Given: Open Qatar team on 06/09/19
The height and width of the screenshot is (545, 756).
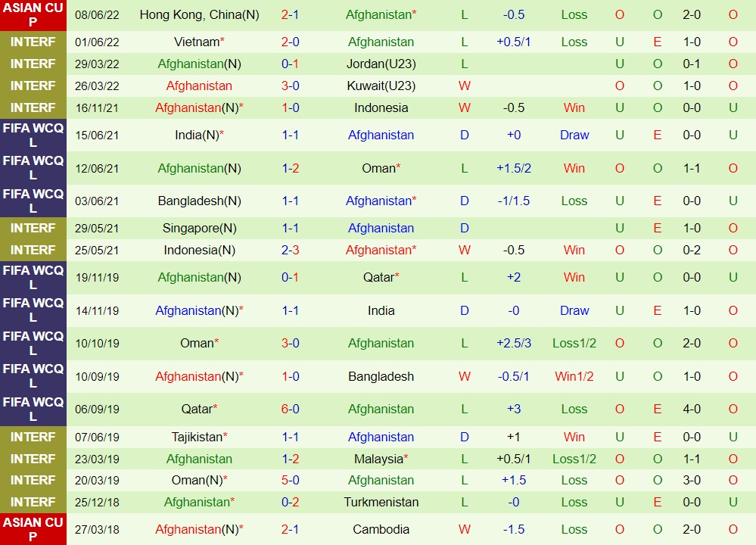Looking at the screenshot, I should click(x=197, y=409).
